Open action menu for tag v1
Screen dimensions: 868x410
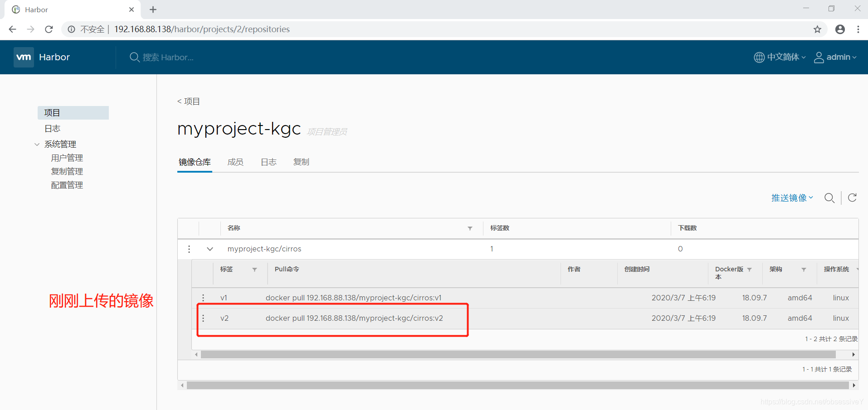coord(203,298)
